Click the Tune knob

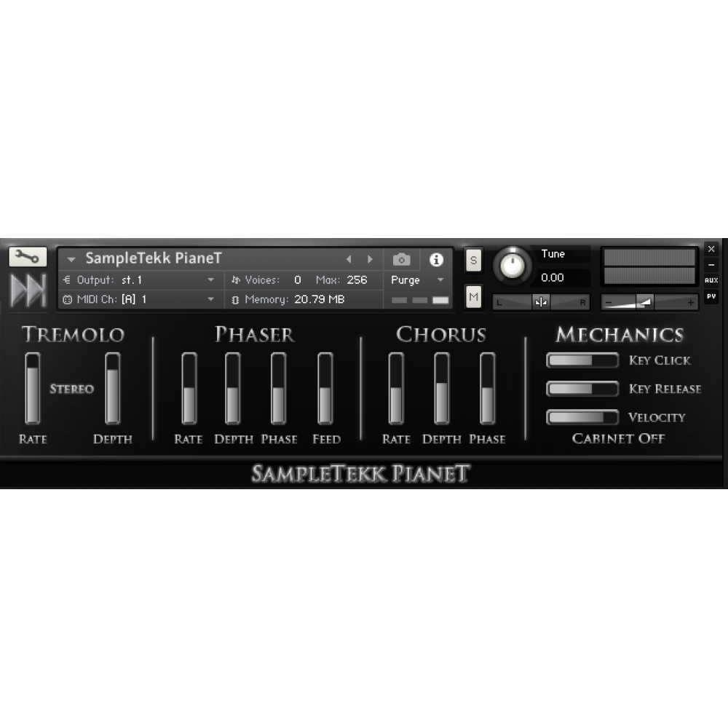click(x=513, y=266)
